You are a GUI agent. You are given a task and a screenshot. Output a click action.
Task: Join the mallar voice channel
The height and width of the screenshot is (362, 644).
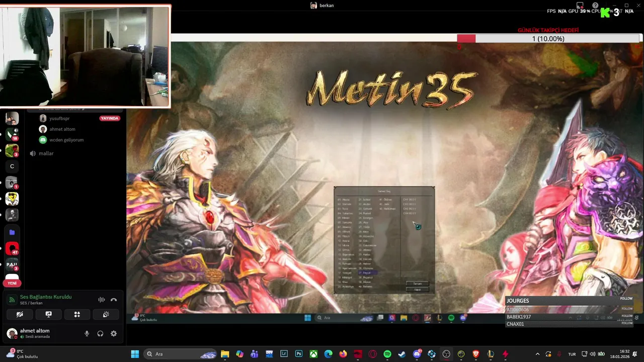point(46,153)
